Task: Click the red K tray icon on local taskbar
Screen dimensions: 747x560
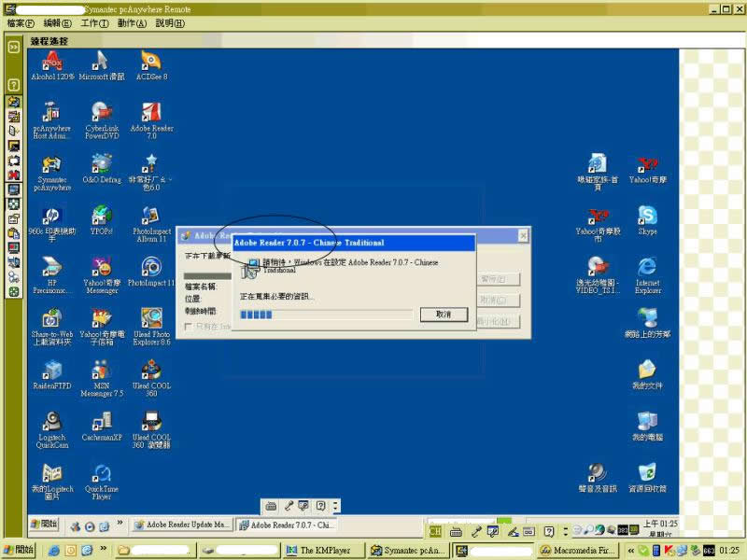Action: click(669, 551)
